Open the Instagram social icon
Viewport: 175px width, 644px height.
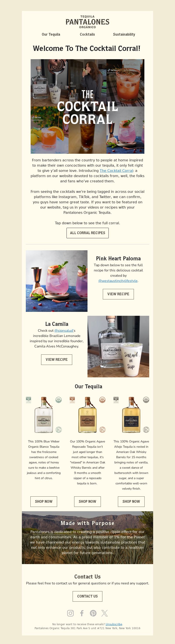point(70,613)
